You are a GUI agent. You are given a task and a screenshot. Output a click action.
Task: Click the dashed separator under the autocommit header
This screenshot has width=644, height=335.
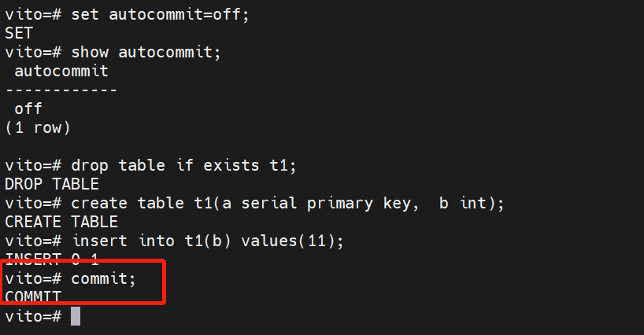tap(61, 90)
